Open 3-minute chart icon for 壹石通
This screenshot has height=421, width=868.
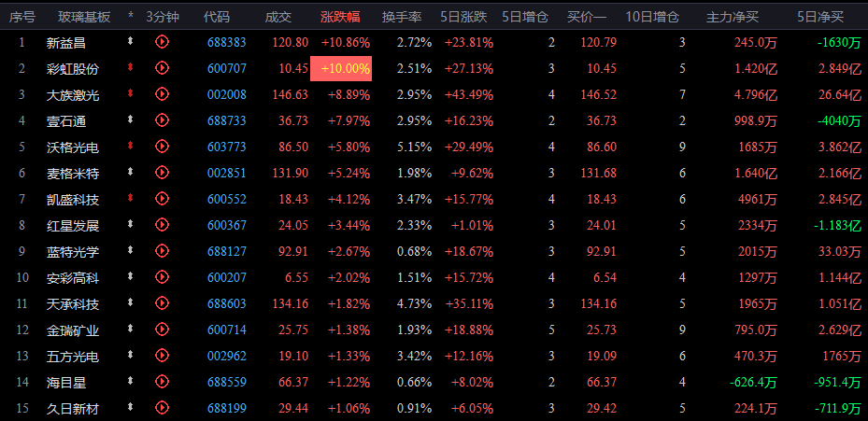pyautogui.click(x=163, y=119)
